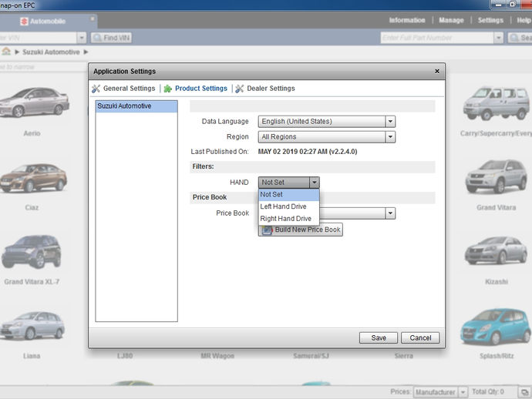
Task: Select the Grand Vitara XL-7 thumbnail
Action: [x=31, y=252]
